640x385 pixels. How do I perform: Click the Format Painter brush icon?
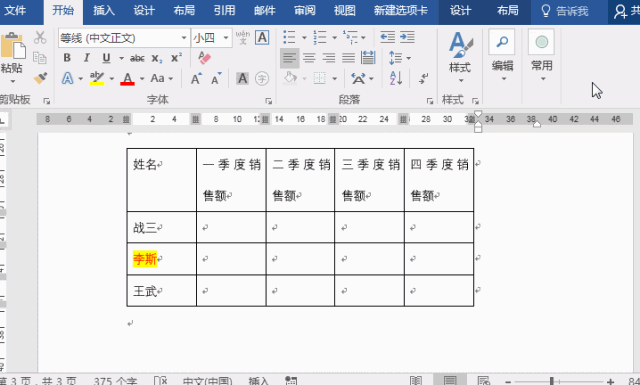tap(40, 78)
